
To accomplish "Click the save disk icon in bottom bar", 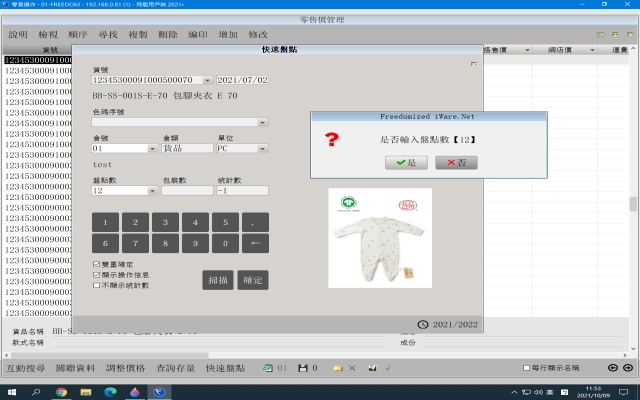I will click(302, 369).
